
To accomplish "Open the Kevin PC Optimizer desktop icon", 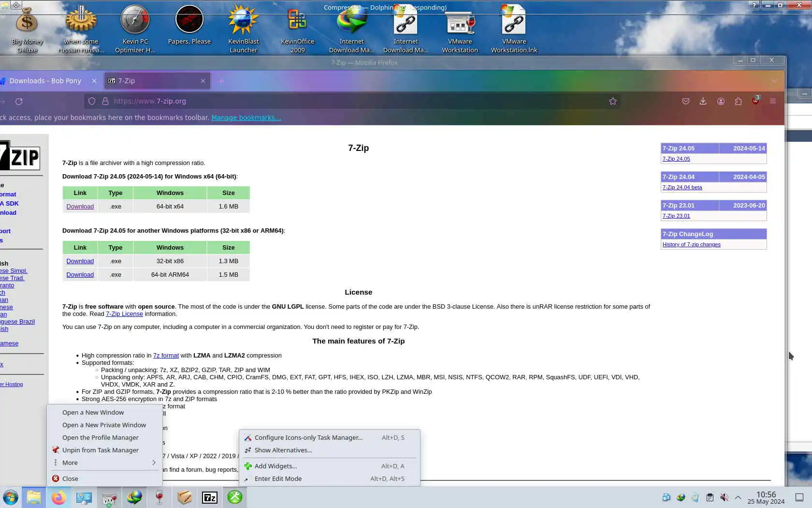I will click(x=135, y=30).
